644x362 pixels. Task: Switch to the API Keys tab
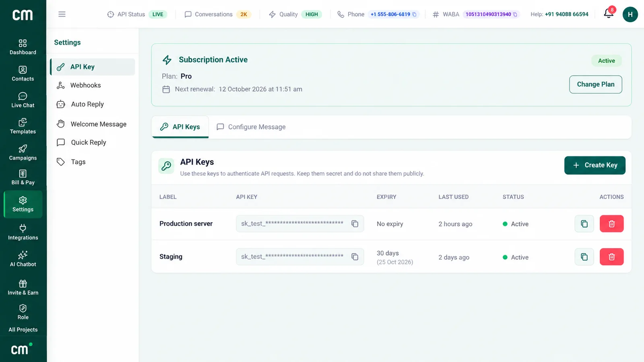[x=180, y=127]
